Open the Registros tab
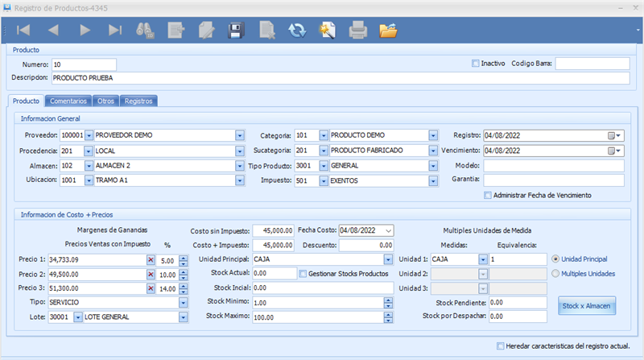This screenshot has height=360, width=644. click(x=138, y=101)
